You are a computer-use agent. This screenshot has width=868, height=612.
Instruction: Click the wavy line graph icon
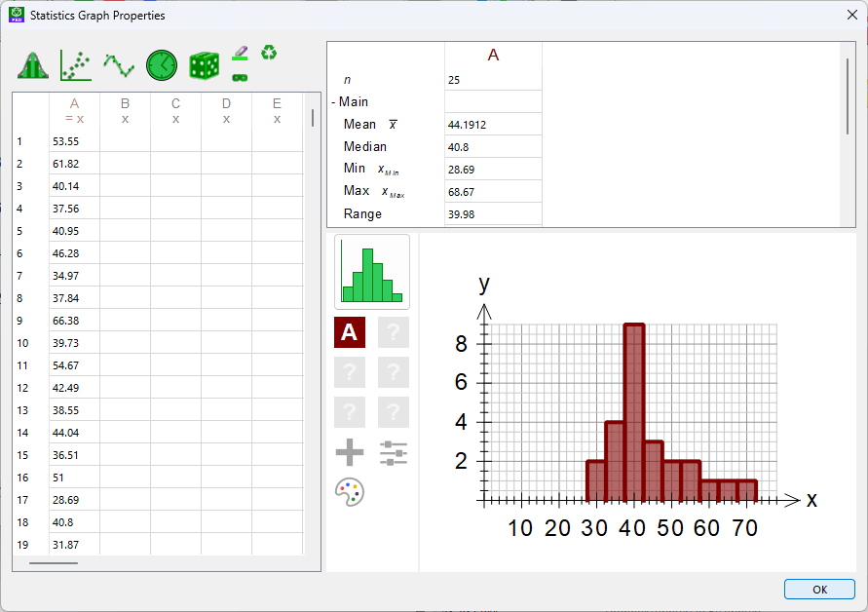click(x=119, y=65)
